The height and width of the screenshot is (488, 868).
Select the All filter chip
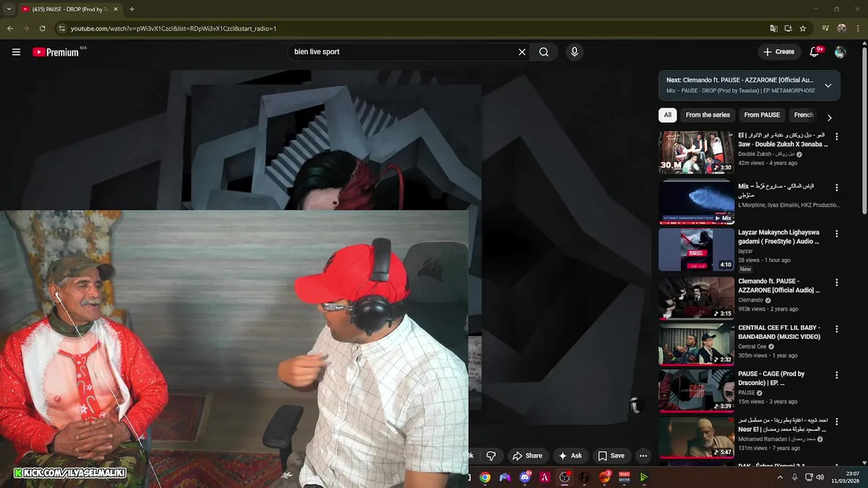tap(667, 115)
